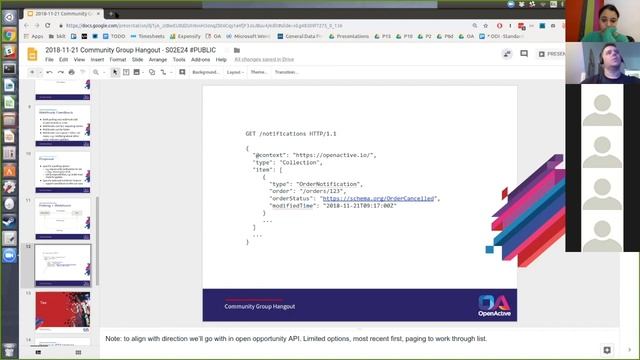Click the Theme button
Image resolution: width=640 pixels, height=360 pixels.
[x=258, y=72]
